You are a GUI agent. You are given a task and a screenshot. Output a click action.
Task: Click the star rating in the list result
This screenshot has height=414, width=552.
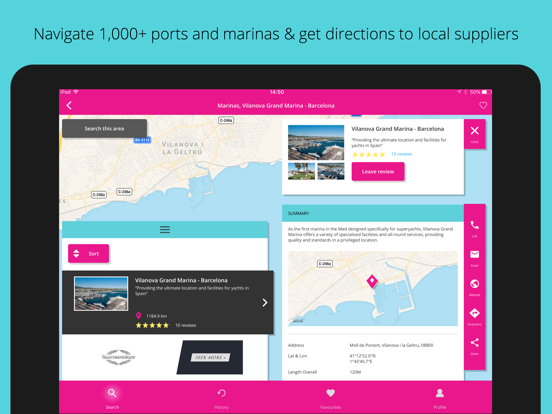(x=152, y=325)
